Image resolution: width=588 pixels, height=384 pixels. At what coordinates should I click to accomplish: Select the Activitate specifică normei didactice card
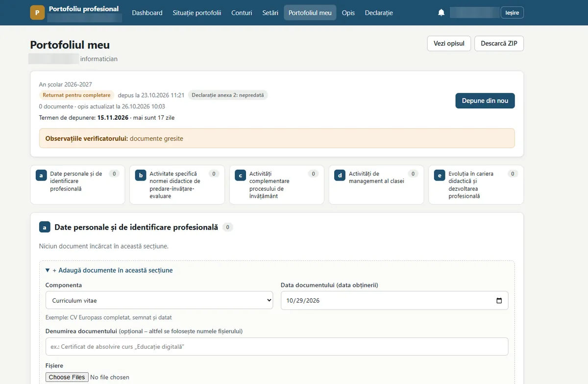(177, 184)
